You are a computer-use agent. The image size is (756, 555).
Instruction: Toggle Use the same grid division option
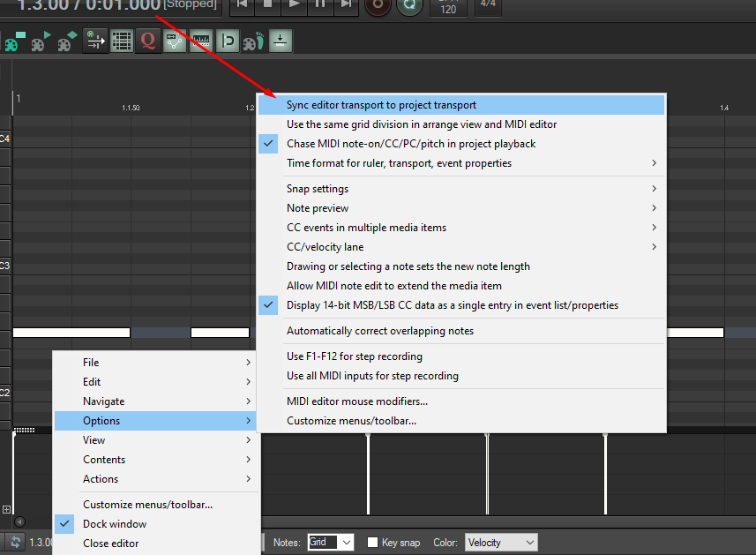pos(461,124)
